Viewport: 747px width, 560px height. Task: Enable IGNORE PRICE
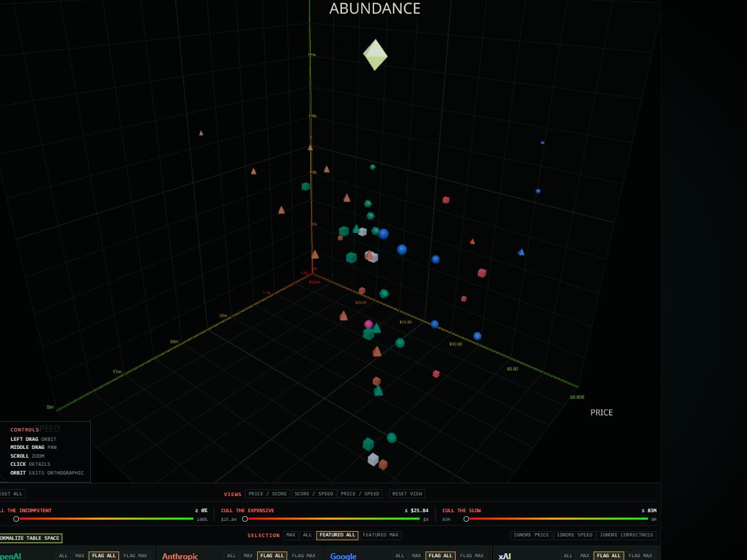click(531, 534)
